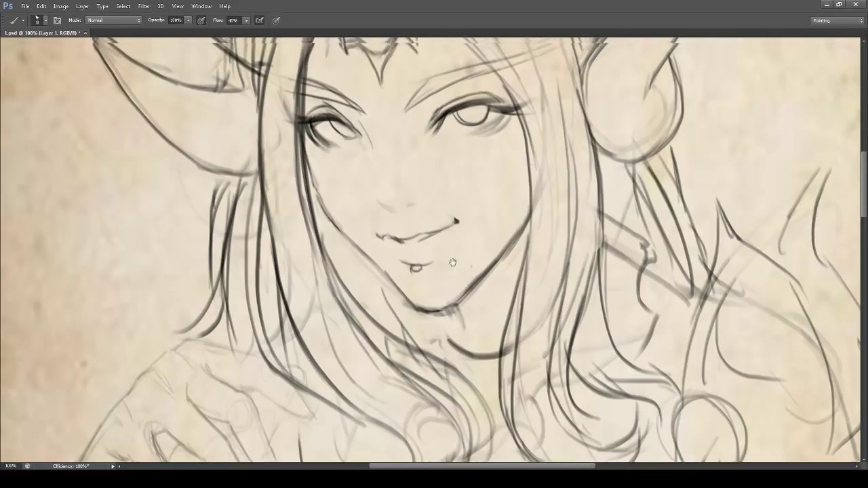The width and height of the screenshot is (868, 488).
Task: Toggle the Brush panel icon
Action: [57, 20]
